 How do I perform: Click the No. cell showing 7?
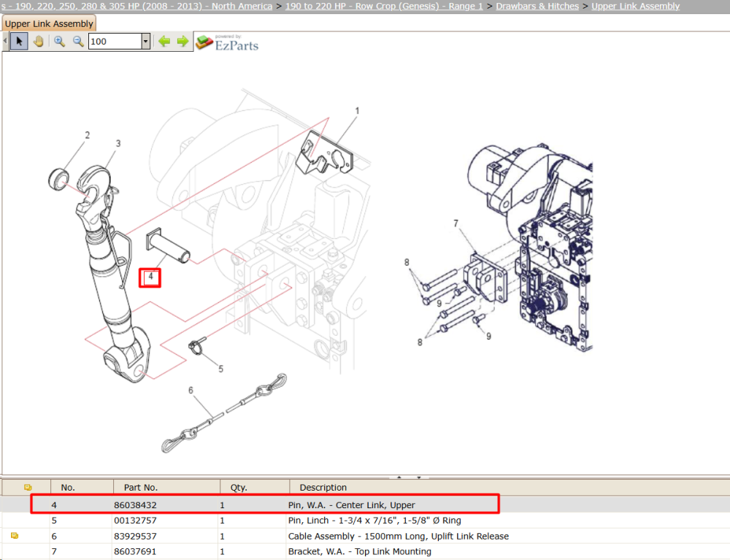[54, 552]
